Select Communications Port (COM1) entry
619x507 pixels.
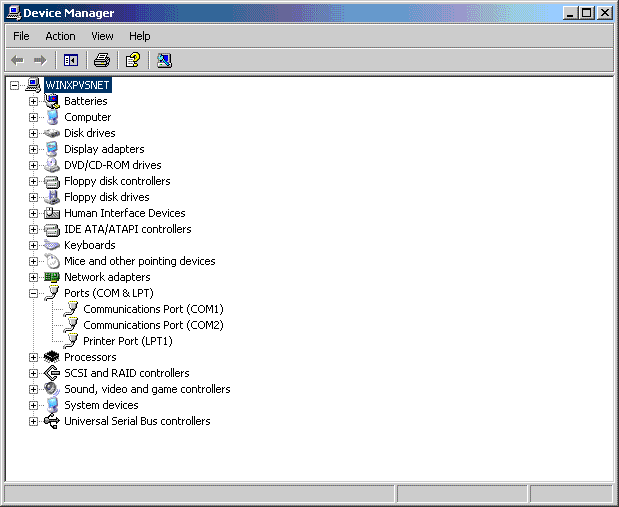coord(153,309)
